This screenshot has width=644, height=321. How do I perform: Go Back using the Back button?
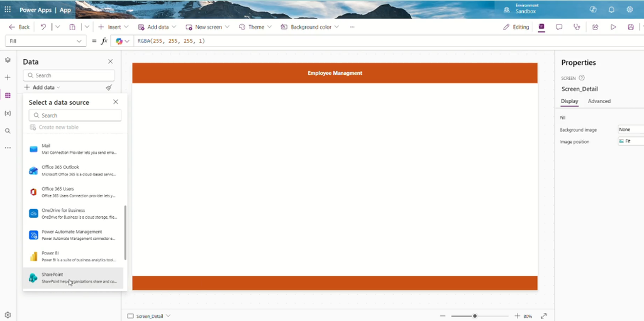(x=19, y=27)
